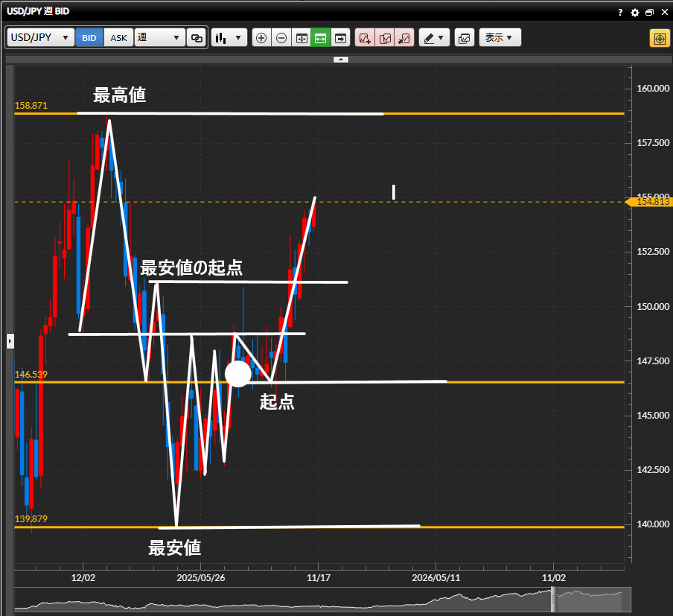Click the first pink add-order line icon
This screenshot has width=673, height=616.
[365, 38]
